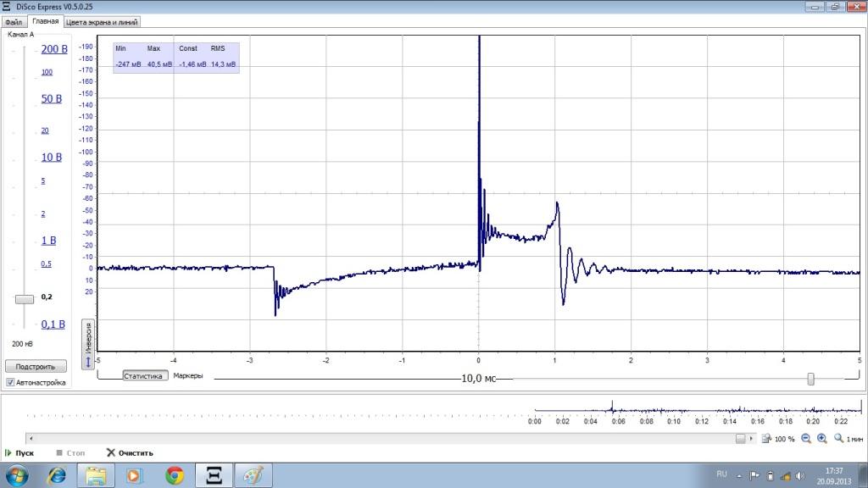Select the Статистика tab below the graph
The width and height of the screenshot is (868, 488).
[x=145, y=375]
